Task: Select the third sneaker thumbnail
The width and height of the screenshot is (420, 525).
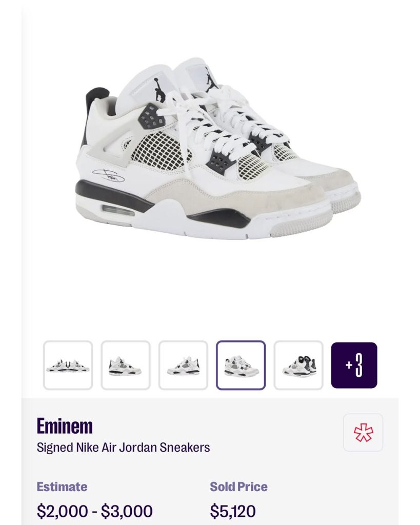Action: click(x=183, y=365)
